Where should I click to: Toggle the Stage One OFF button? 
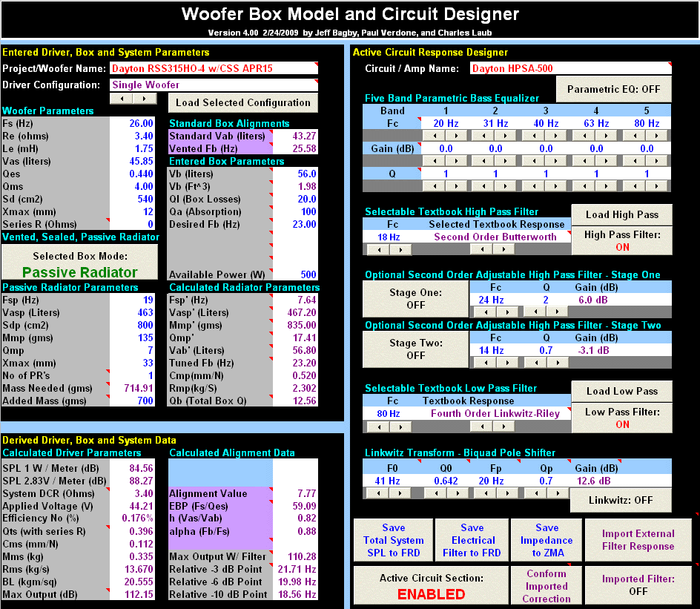point(415,299)
